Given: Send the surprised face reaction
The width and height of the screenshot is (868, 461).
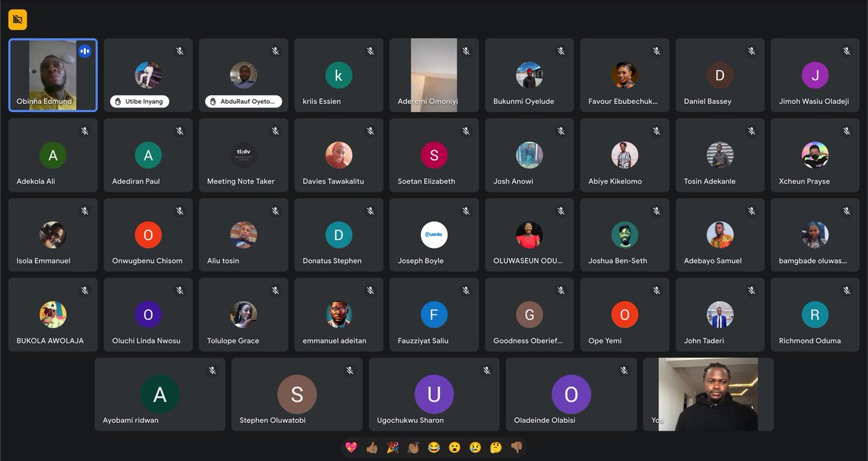Looking at the screenshot, I should 454,447.
